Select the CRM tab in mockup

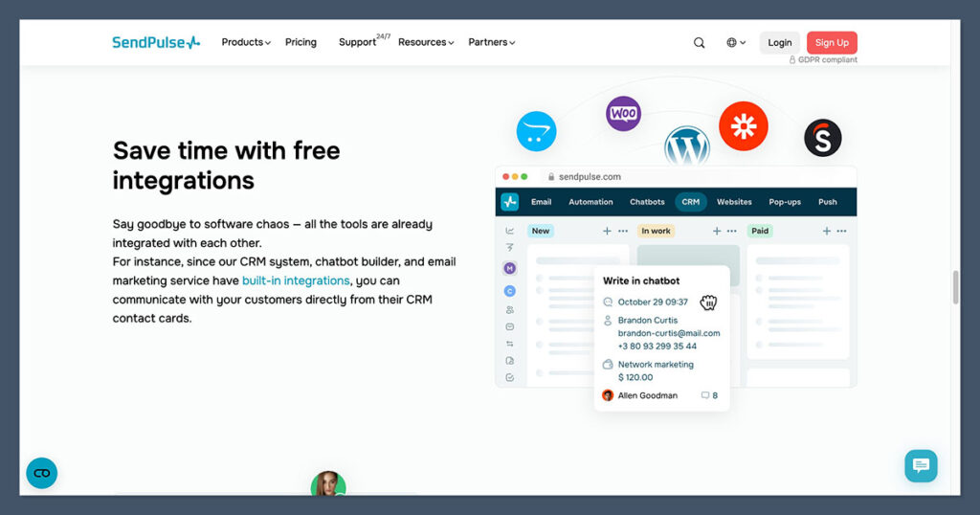click(x=691, y=202)
